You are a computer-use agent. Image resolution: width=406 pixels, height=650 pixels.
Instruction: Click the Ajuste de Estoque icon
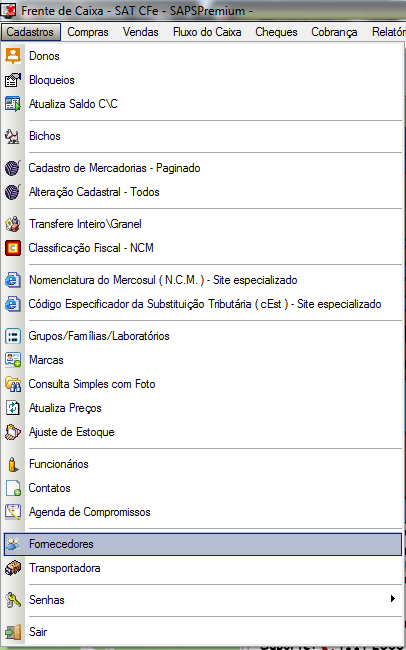click(13, 432)
